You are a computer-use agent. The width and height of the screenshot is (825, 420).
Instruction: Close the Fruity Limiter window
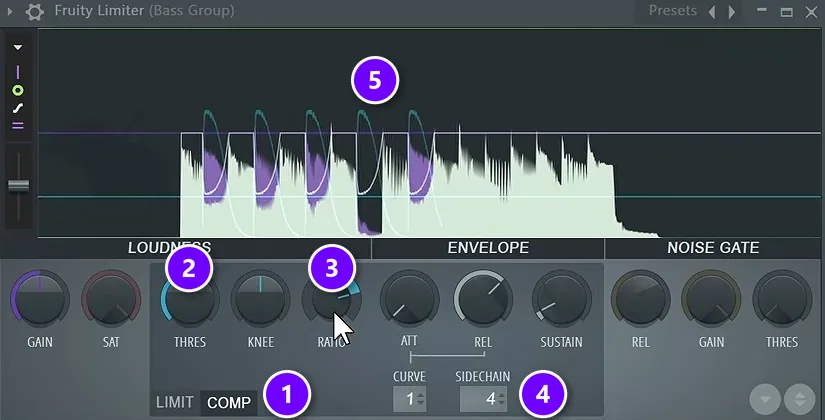tap(811, 12)
